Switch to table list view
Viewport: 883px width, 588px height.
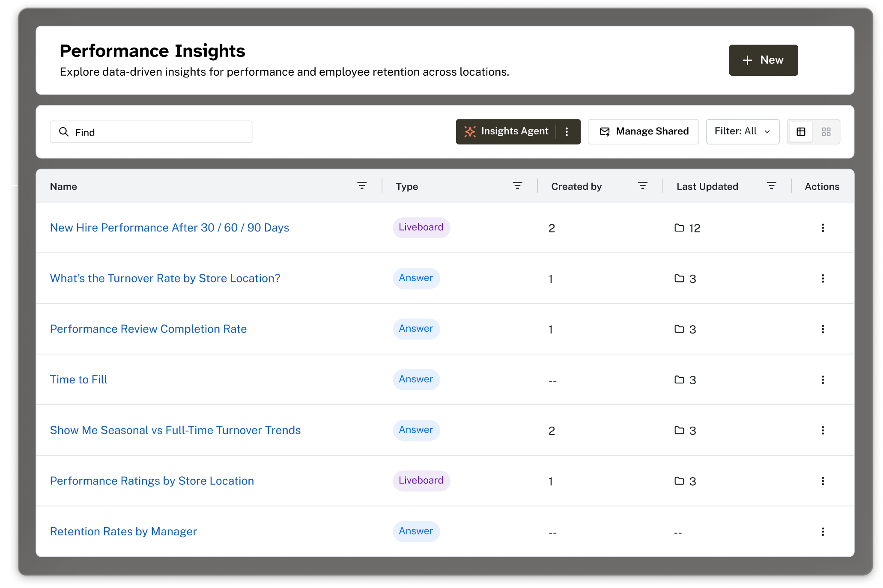[x=801, y=132]
